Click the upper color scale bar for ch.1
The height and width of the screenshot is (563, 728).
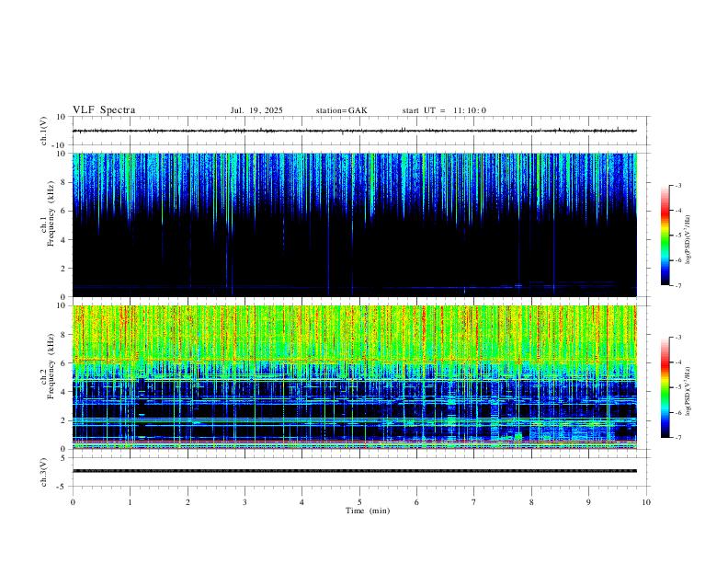(665, 236)
